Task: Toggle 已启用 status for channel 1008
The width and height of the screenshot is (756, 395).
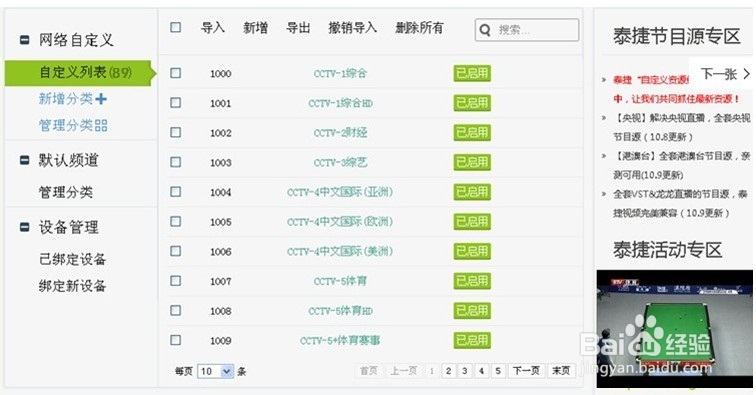Action: click(x=472, y=311)
